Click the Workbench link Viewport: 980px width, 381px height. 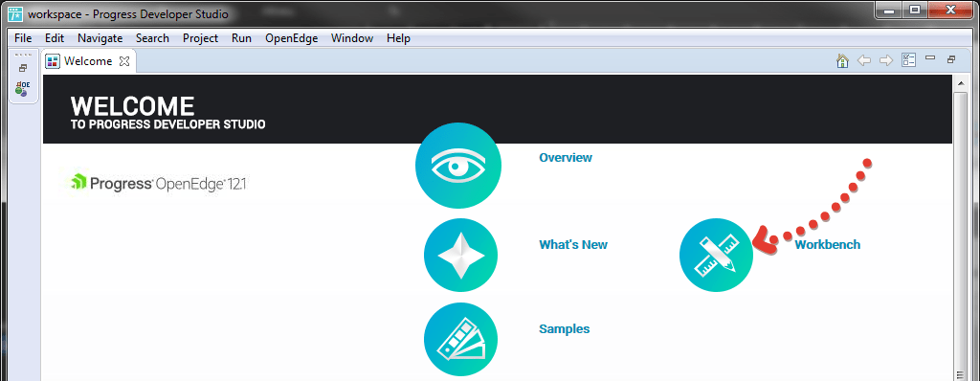(x=828, y=245)
